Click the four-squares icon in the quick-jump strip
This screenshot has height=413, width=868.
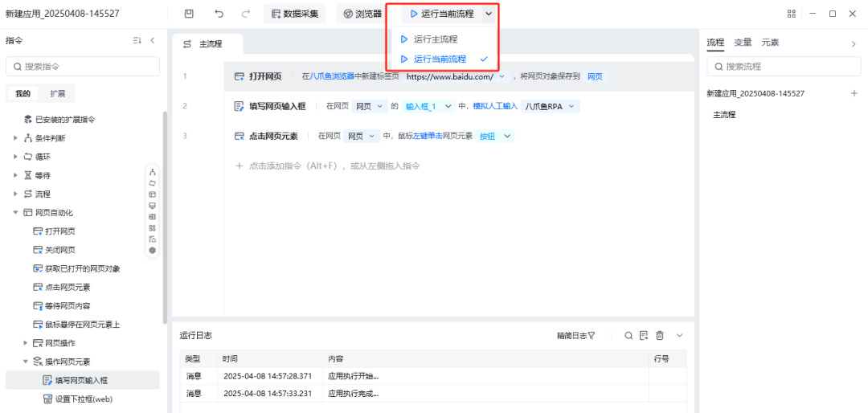click(152, 227)
